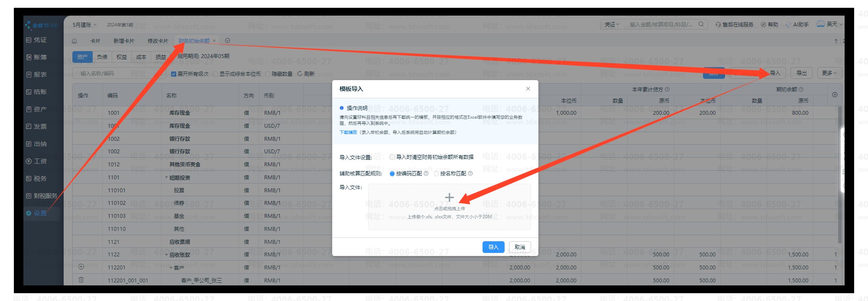
Task: Expand the 更多 dropdown button
Action: [x=829, y=73]
